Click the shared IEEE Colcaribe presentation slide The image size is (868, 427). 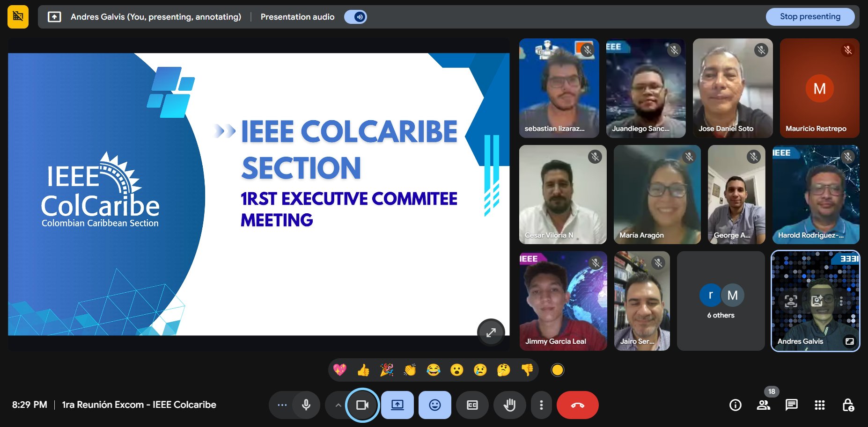tap(258, 194)
